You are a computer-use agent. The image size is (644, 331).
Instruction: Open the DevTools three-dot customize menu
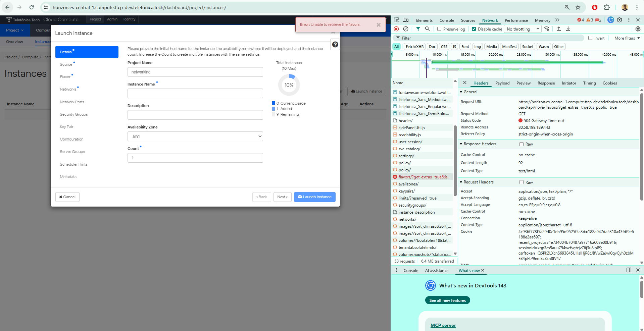(x=629, y=20)
